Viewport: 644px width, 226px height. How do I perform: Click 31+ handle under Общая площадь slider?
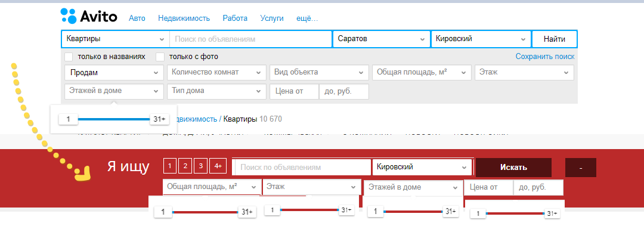(247, 212)
